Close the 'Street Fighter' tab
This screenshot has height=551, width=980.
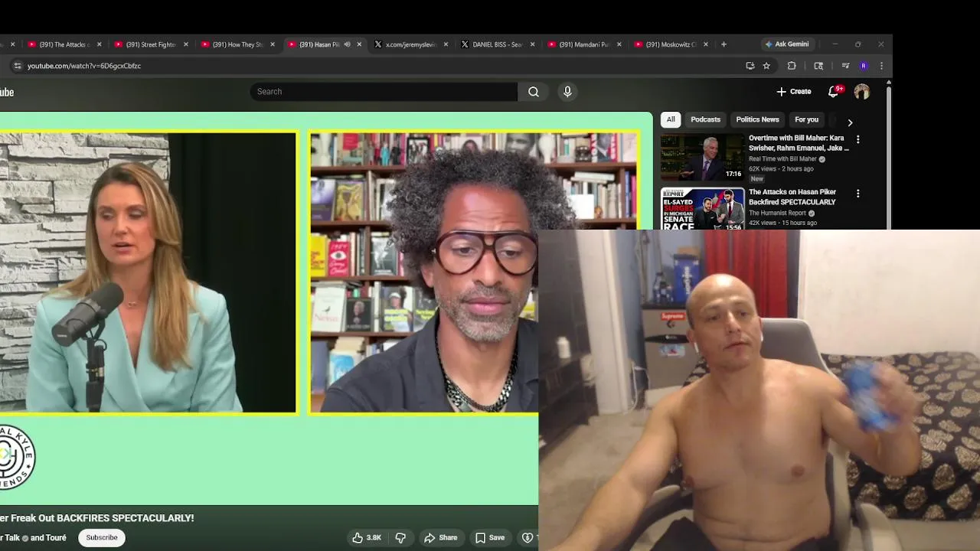(x=186, y=44)
